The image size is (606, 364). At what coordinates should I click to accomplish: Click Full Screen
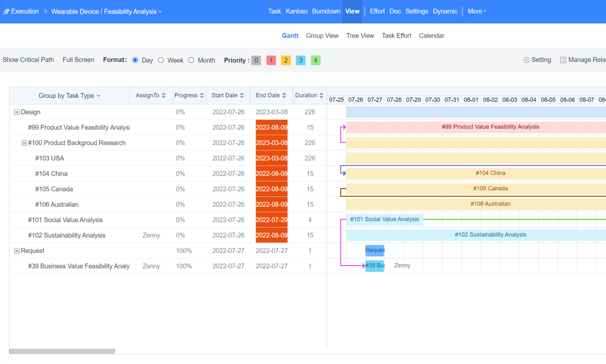pyautogui.click(x=78, y=60)
